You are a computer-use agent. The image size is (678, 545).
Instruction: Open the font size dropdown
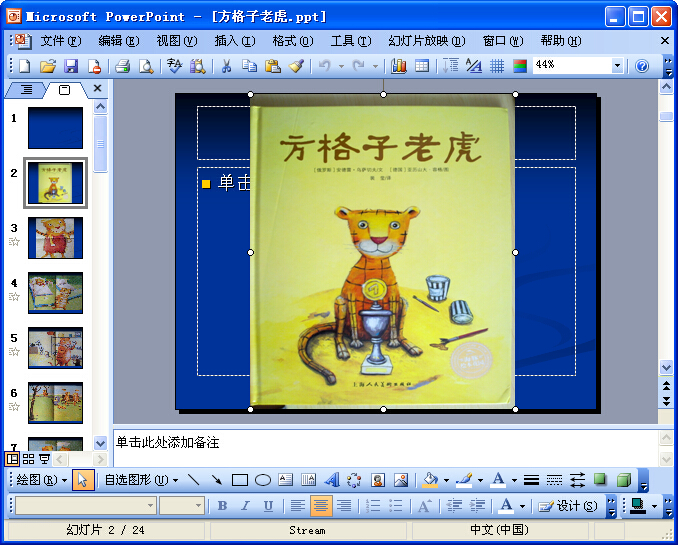(198, 506)
